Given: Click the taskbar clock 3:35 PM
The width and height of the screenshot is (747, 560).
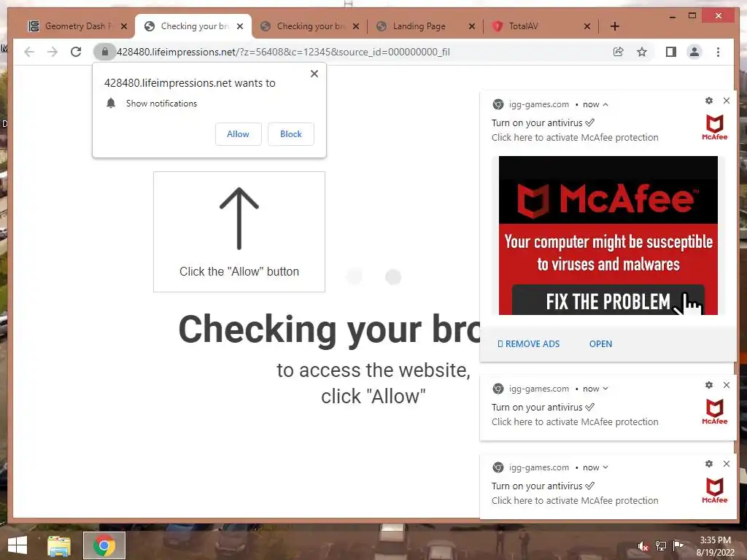Looking at the screenshot, I should pyautogui.click(x=715, y=540).
